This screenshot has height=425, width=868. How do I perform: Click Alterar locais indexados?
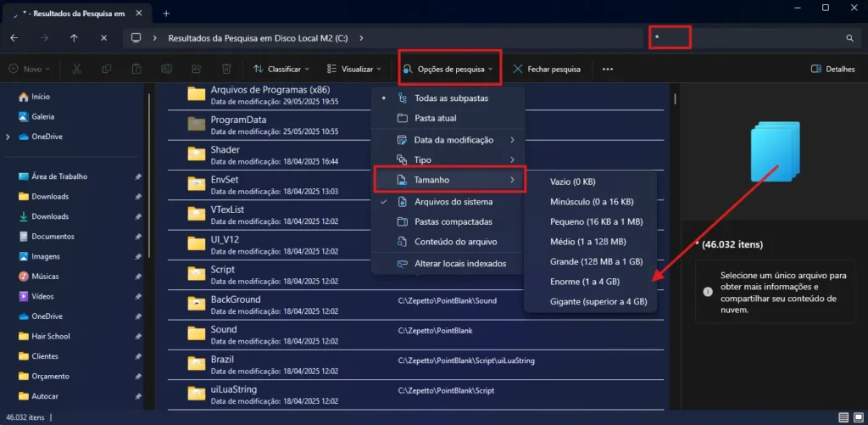click(448, 264)
